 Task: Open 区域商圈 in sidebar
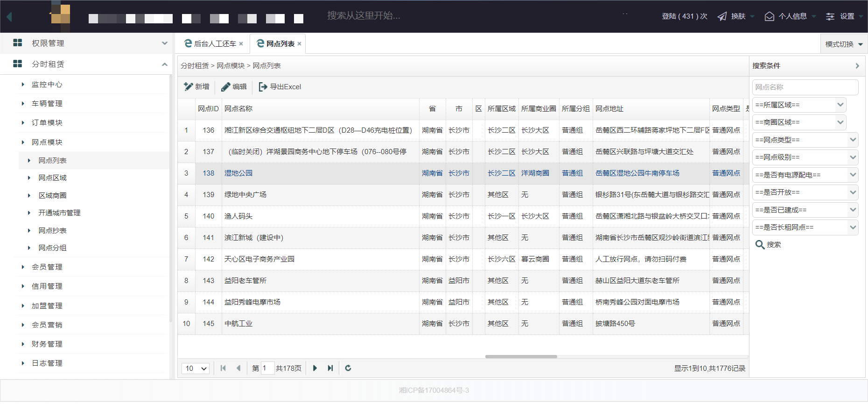52,196
